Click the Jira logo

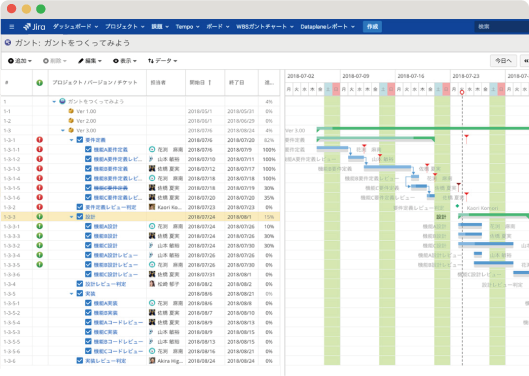34,27
